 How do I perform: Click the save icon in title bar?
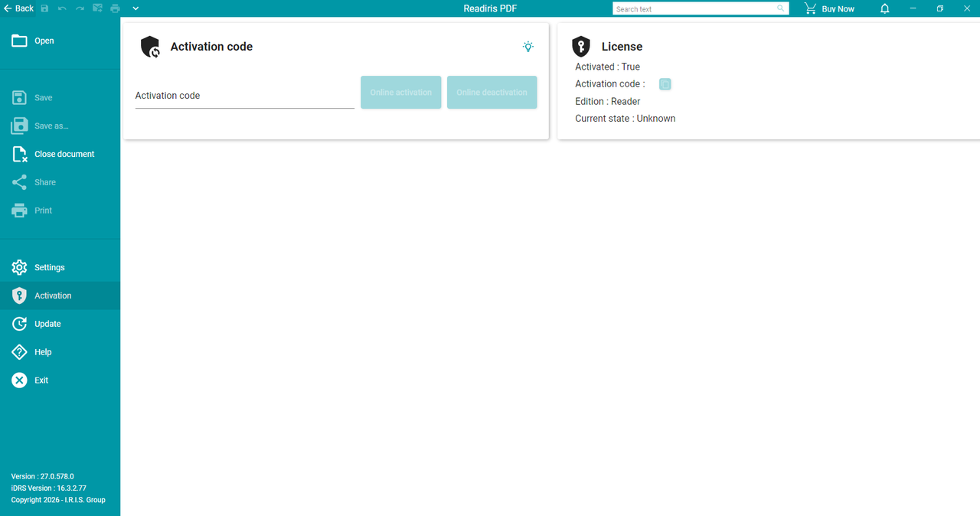44,8
